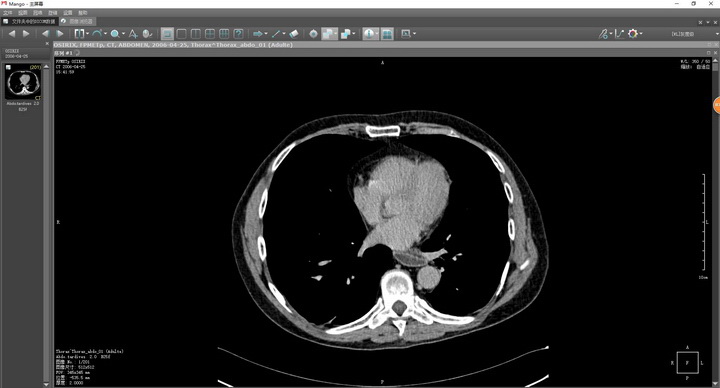The image size is (720, 388).
Task: Click the FPMETp OSIRIX overlay text
Action: pyautogui.click(x=70, y=61)
